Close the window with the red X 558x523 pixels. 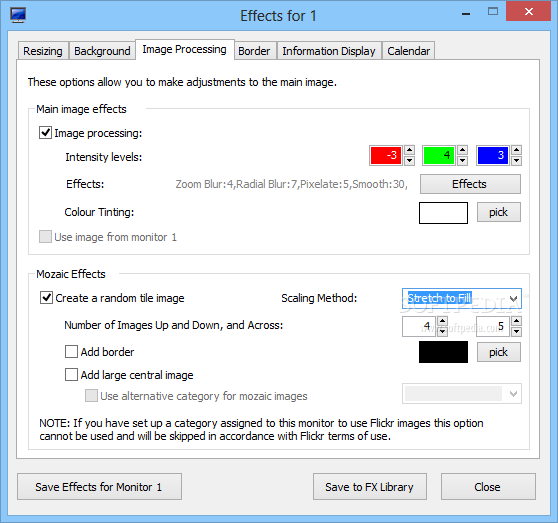[528, 11]
